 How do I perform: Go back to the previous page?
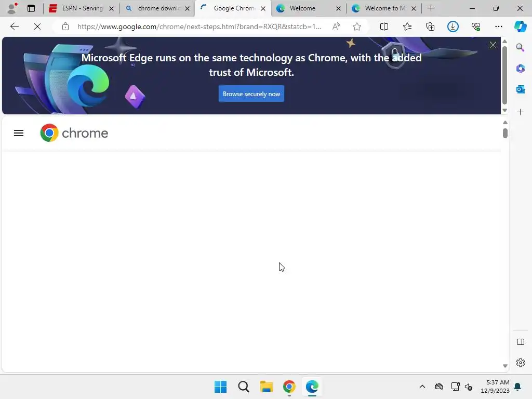coord(14,26)
